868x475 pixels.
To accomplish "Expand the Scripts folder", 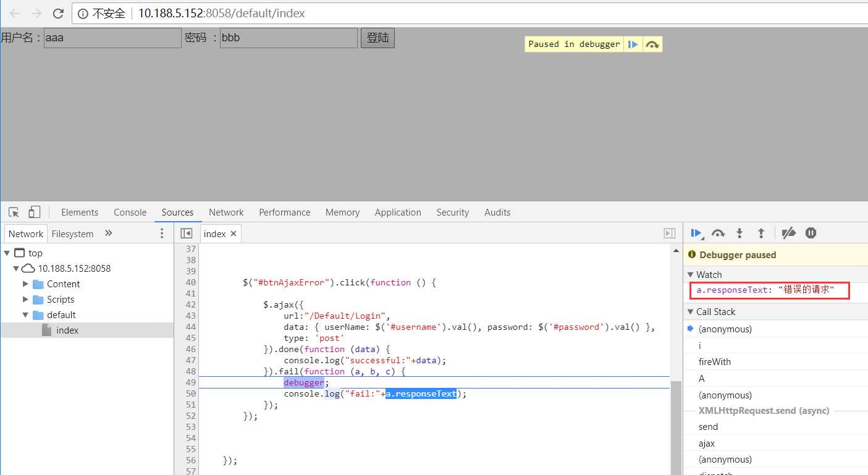I will click(25, 300).
